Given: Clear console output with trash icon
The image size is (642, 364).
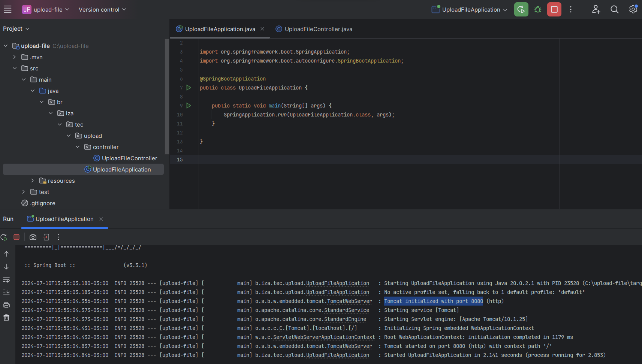Looking at the screenshot, I should point(6,318).
